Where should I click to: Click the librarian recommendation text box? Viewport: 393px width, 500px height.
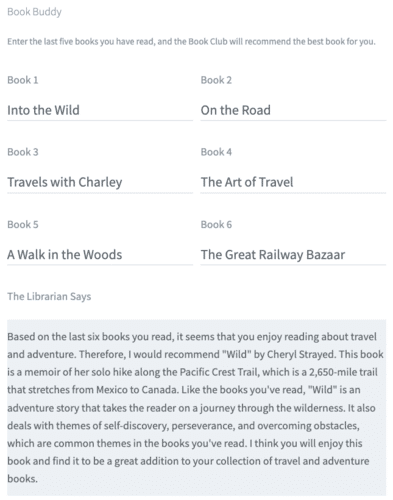(197, 408)
